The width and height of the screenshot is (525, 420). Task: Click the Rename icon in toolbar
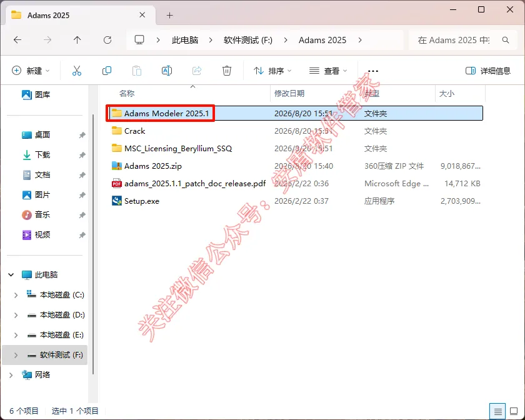tap(167, 71)
